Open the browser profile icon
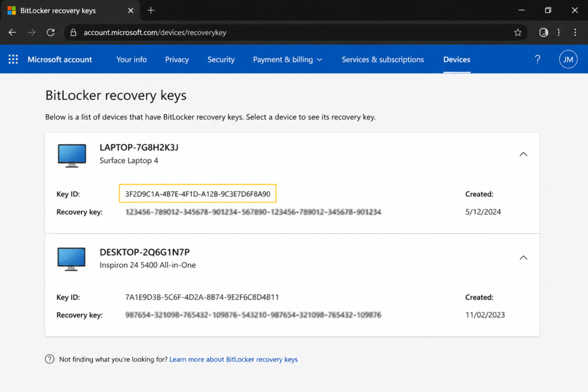This screenshot has height=392, width=588. click(x=543, y=33)
